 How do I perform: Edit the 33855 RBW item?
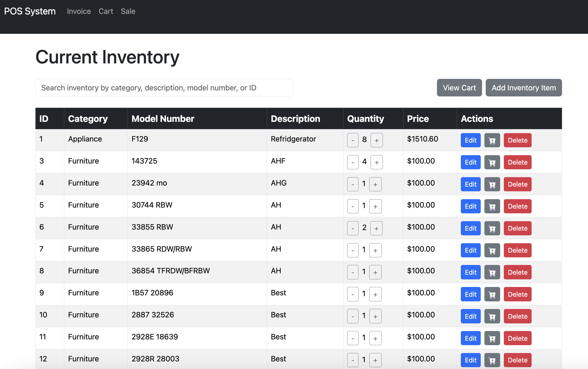[471, 228]
